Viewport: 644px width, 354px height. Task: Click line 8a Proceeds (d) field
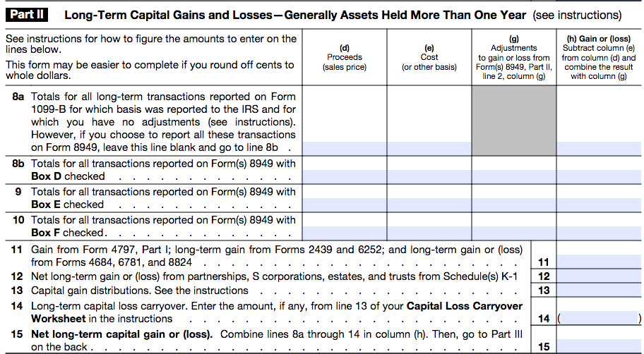344,148
